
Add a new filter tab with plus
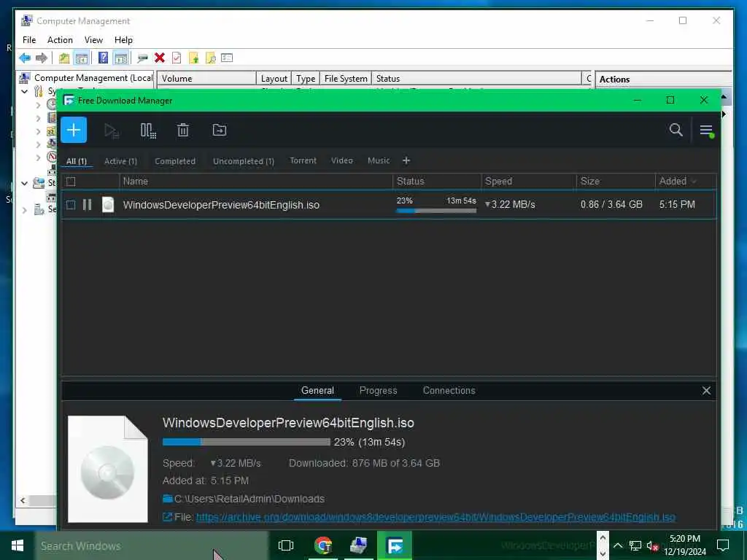[x=406, y=160]
